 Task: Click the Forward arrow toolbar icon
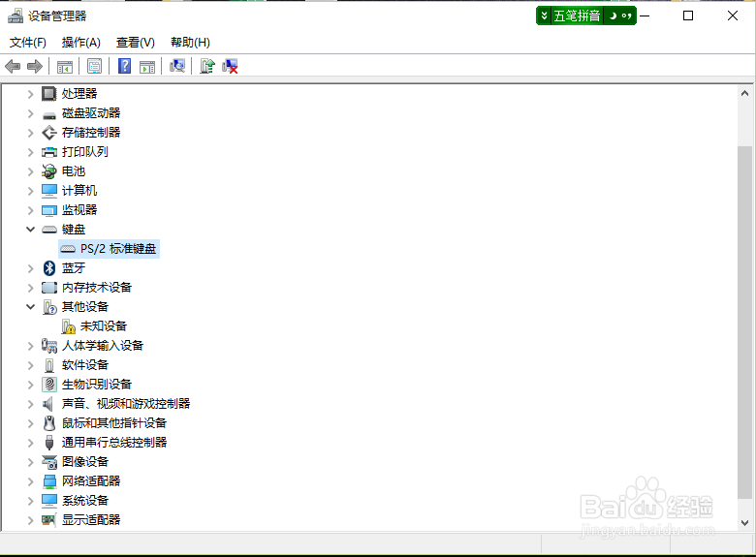pos(35,66)
